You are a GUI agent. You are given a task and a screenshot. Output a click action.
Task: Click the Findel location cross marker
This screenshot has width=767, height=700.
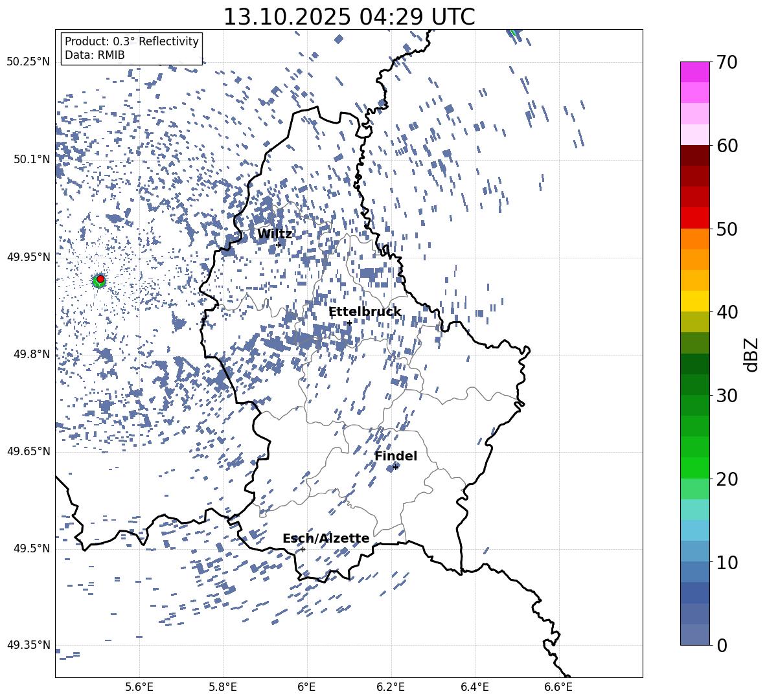click(x=395, y=468)
